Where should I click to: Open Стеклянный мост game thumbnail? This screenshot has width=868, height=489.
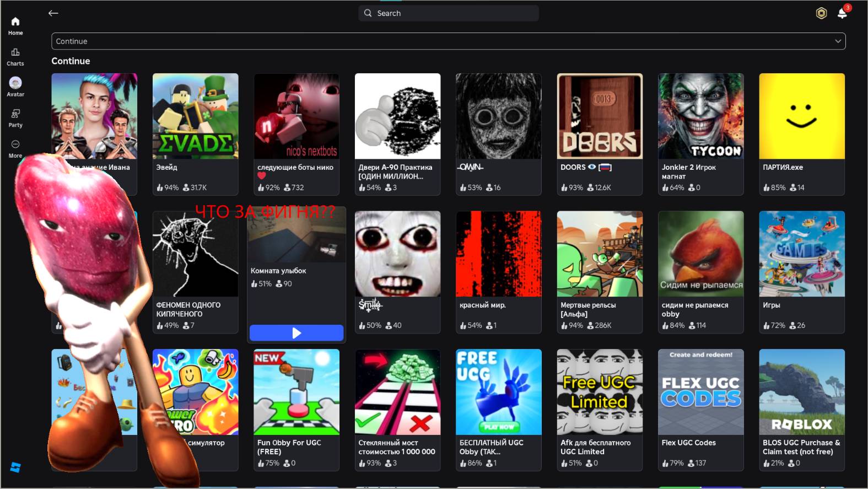[x=398, y=392]
